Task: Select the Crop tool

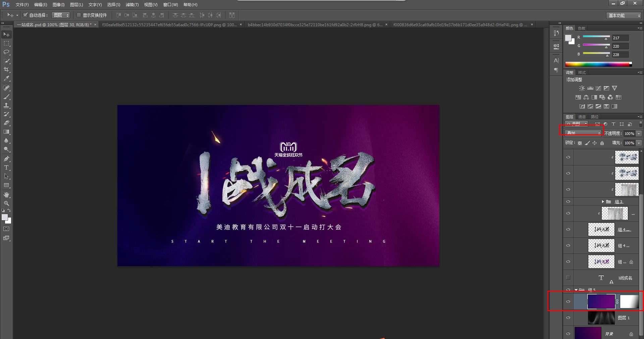Action: [6, 70]
